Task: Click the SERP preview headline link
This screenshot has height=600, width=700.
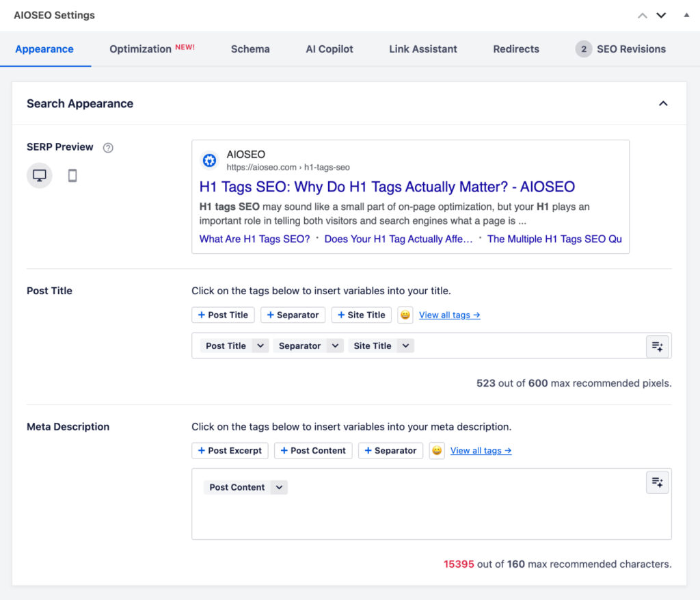Action: pos(387,187)
